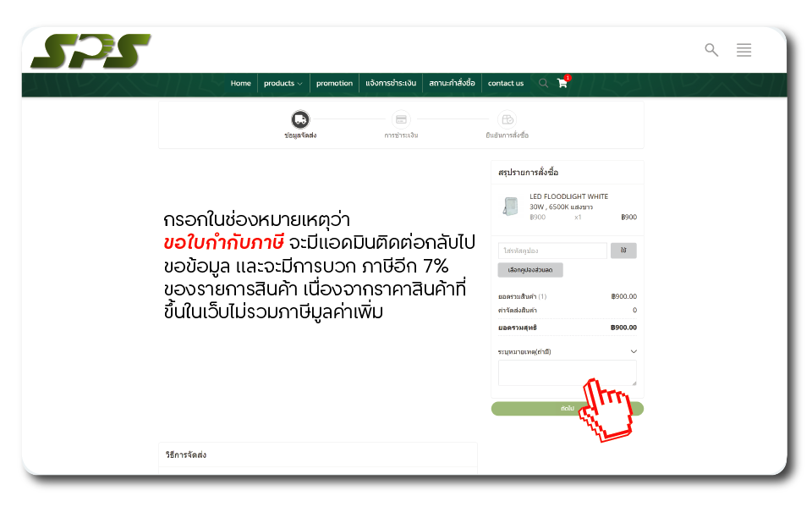Open the shopping cart icon
Image resolution: width=812 pixels, height=507 pixels.
click(562, 83)
